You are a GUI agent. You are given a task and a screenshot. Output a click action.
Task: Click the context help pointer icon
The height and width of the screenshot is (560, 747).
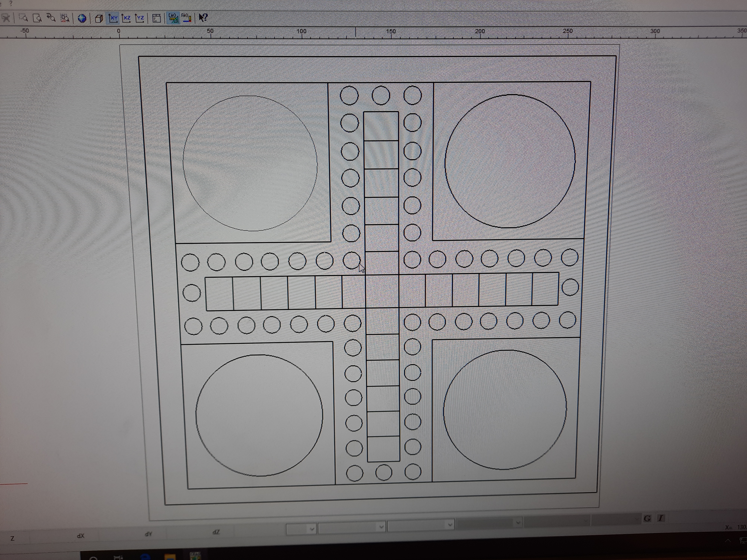point(203,18)
